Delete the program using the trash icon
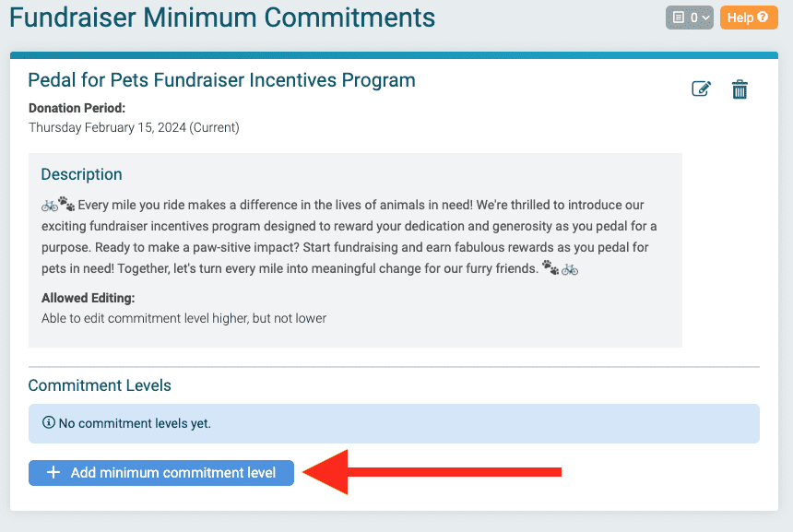This screenshot has height=532, width=793. tap(740, 89)
